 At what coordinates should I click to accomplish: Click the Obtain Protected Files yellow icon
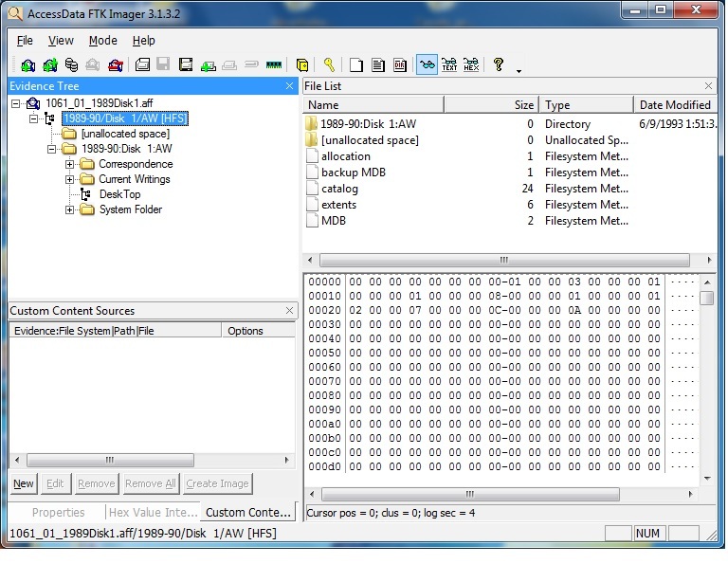click(302, 65)
